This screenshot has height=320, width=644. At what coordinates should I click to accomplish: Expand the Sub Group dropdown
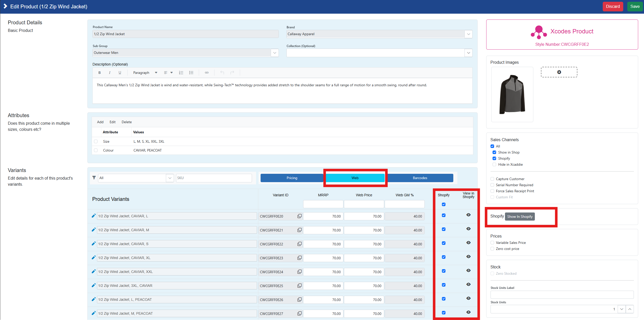coord(275,53)
